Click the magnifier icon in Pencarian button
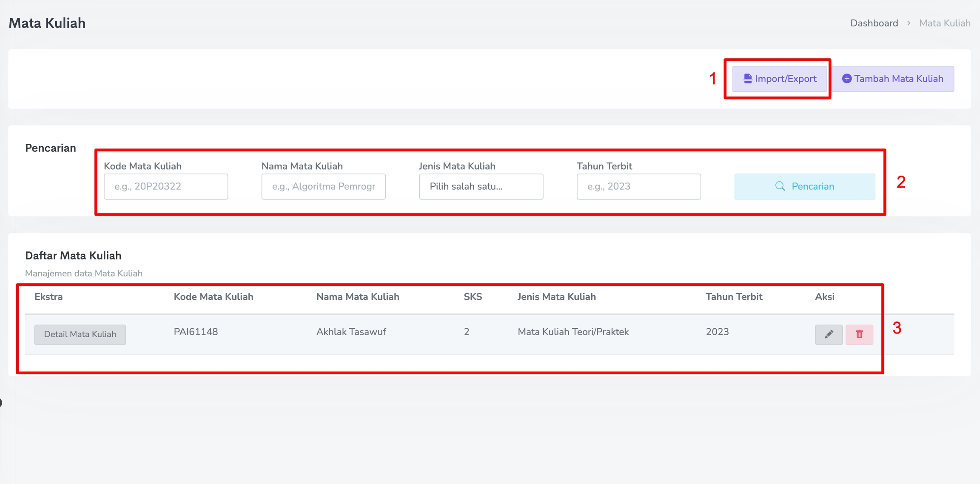This screenshot has width=980, height=484. click(x=780, y=186)
